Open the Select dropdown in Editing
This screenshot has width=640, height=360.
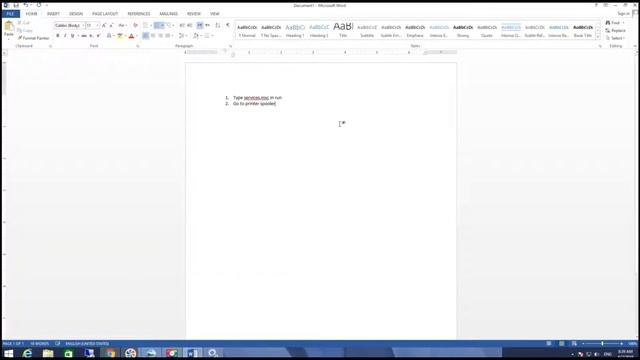(x=615, y=38)
